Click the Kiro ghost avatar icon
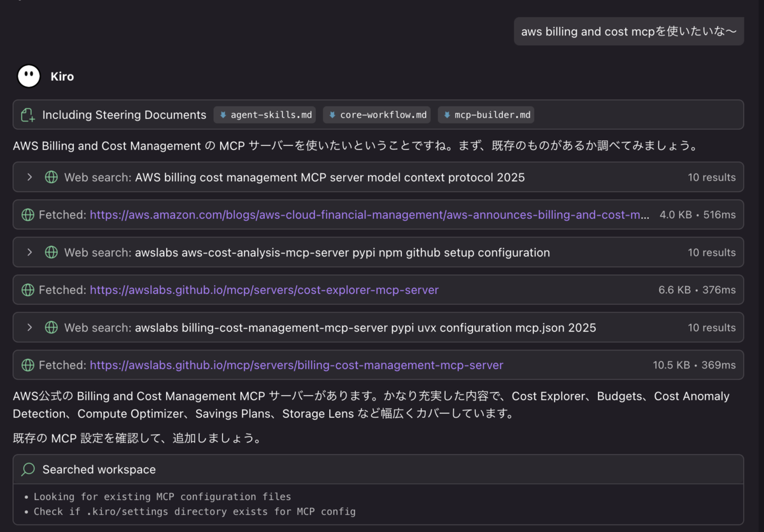Viewport: 764px width, 532px height. click(x=29, y=76)
